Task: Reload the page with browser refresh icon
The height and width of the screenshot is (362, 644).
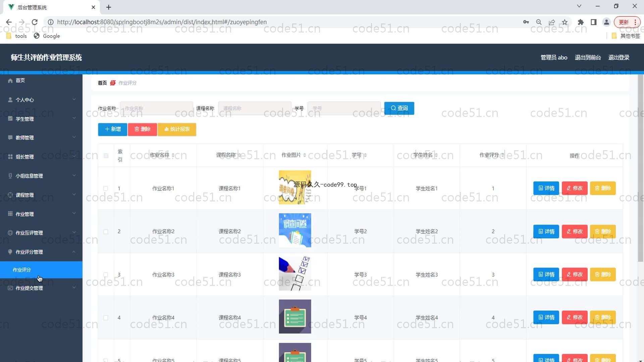Action: [35, 22]
